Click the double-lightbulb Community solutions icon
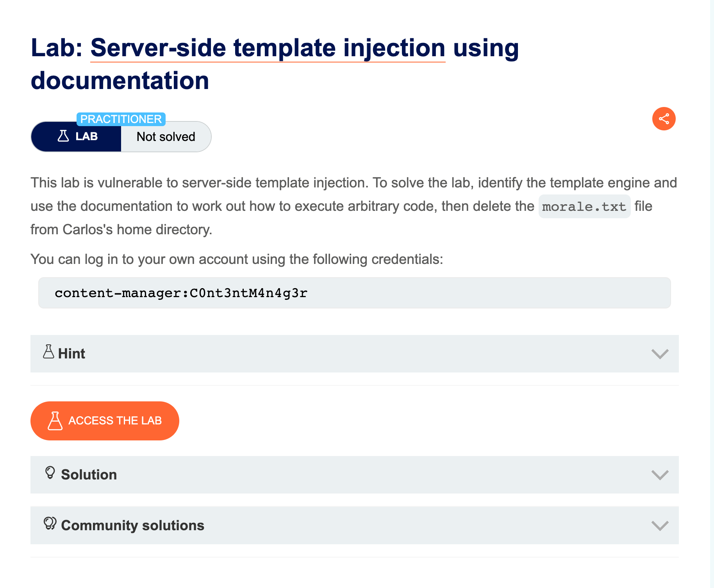 pyautogui.click(x=50, y=524)
